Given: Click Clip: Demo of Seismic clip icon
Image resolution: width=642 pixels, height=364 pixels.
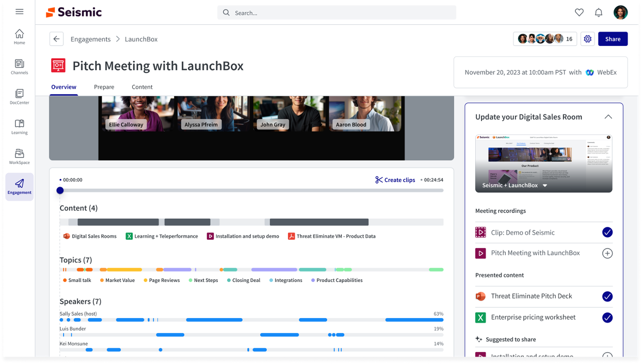Looking at the screenshot, I should pos(480,233).
